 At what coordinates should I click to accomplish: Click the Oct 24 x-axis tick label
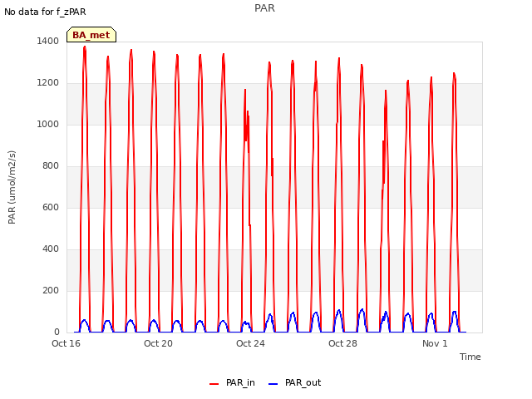click(250, 343)
